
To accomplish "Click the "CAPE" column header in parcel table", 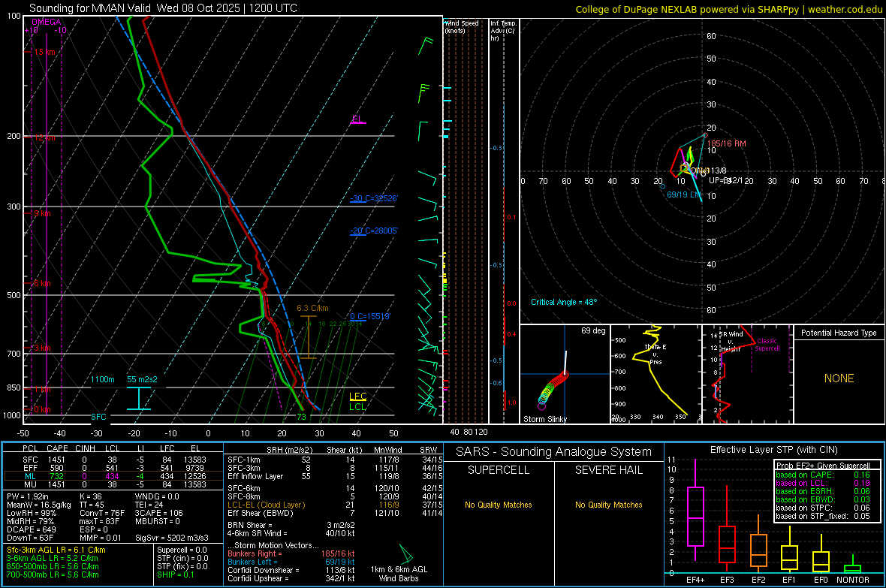I will tap(57, 449).
